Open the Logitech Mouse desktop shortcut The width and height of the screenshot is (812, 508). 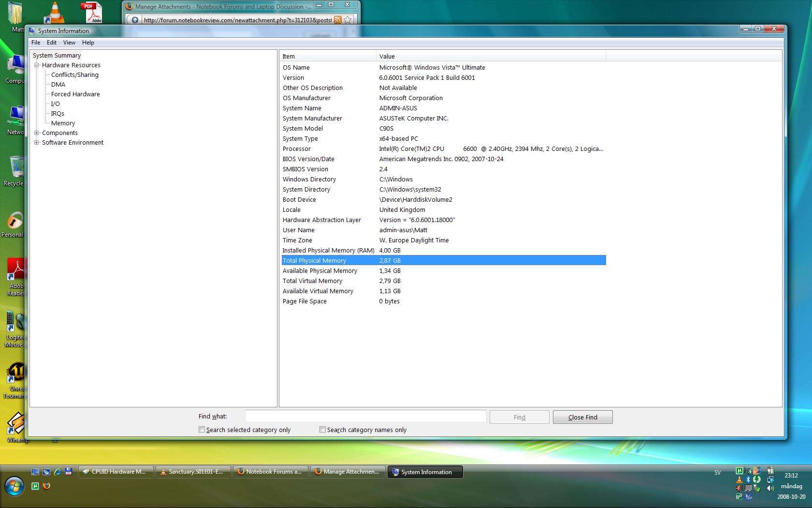(x=15, y=329)
